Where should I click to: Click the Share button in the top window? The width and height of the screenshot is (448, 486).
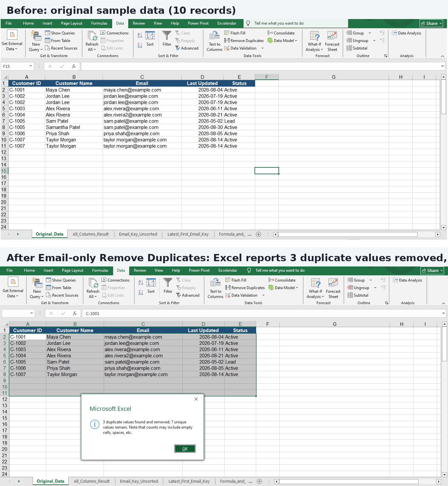pyautogui.click(x=431, y=23)
